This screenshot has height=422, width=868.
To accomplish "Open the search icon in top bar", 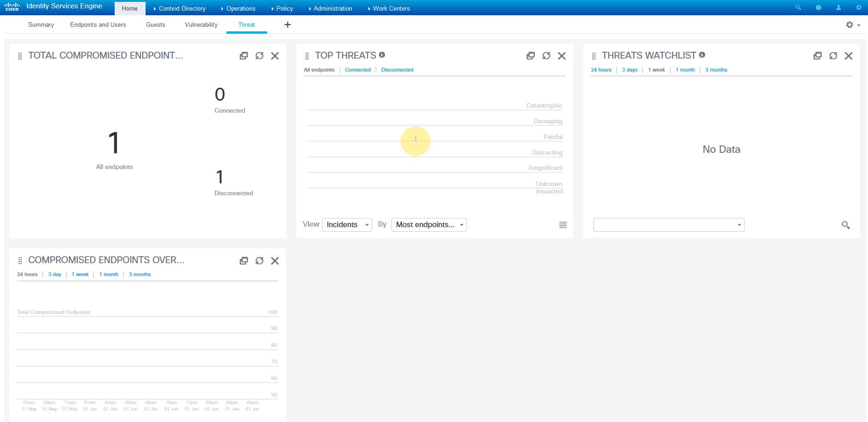I will coord(798,7).
